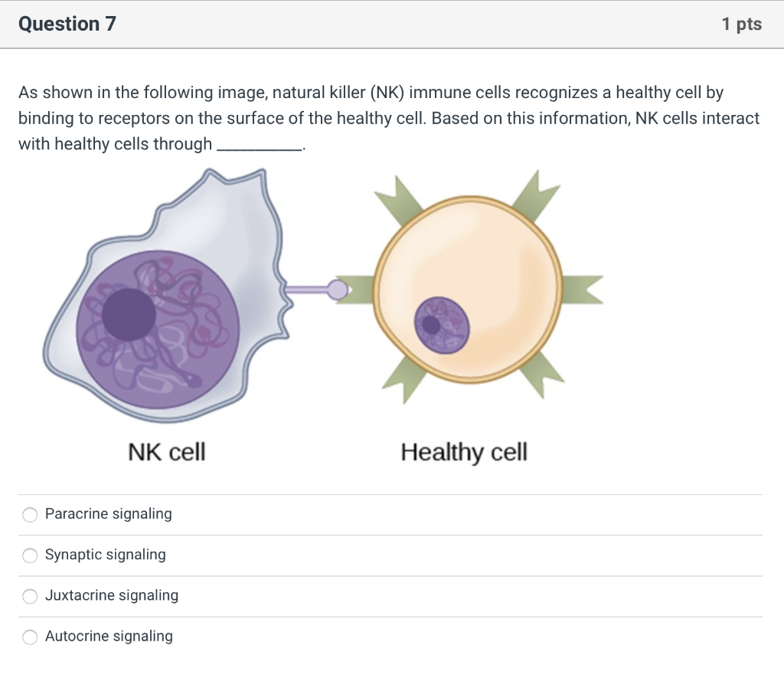784x678 pixels.
Task: Select the Paracrine signaling radio button
Action: [x=29, y=515]
